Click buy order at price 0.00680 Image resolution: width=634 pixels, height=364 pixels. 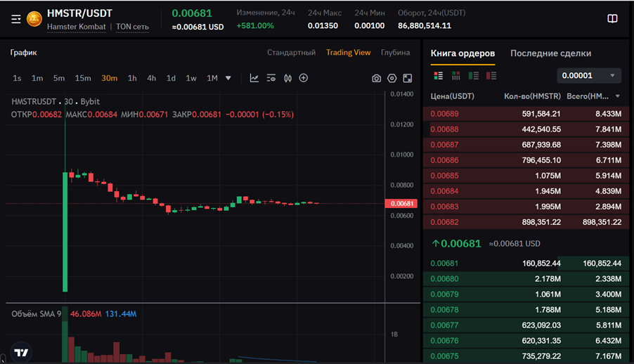(526, 279)
